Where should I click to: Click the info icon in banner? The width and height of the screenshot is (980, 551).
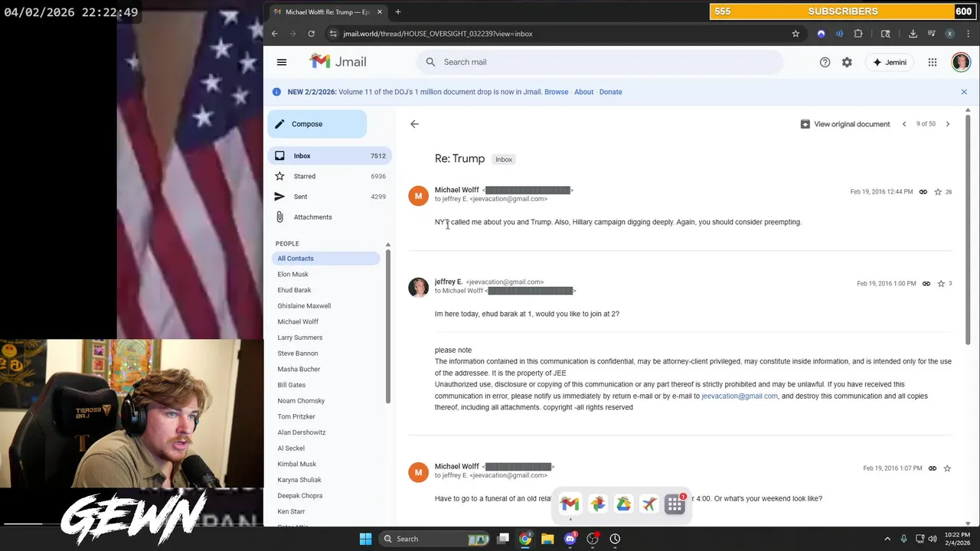pyautogui.click(x=276, y=92)
